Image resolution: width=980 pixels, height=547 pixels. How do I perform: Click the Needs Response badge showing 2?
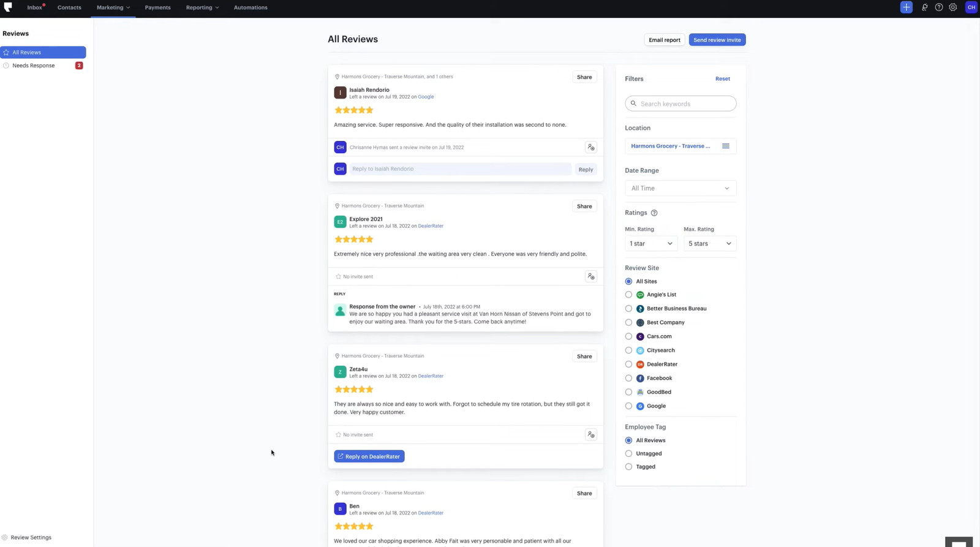79,66
